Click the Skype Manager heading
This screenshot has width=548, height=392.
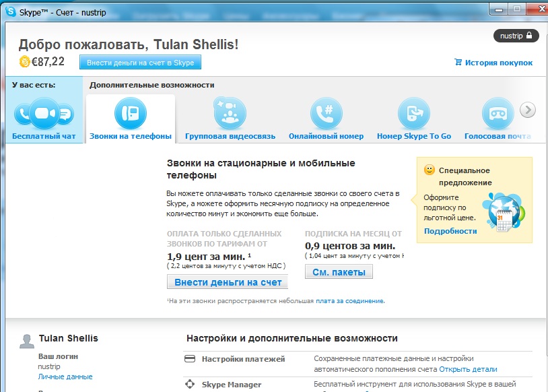[x=232, y=385]
